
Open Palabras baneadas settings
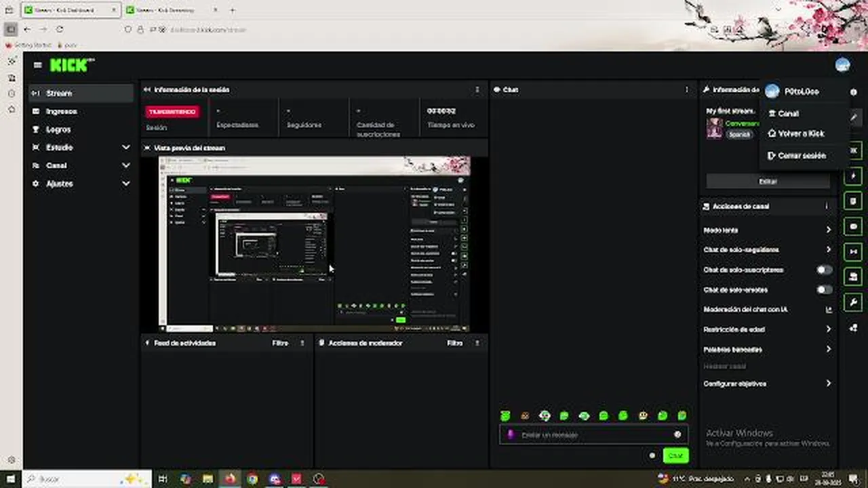(x=768, y=350)
